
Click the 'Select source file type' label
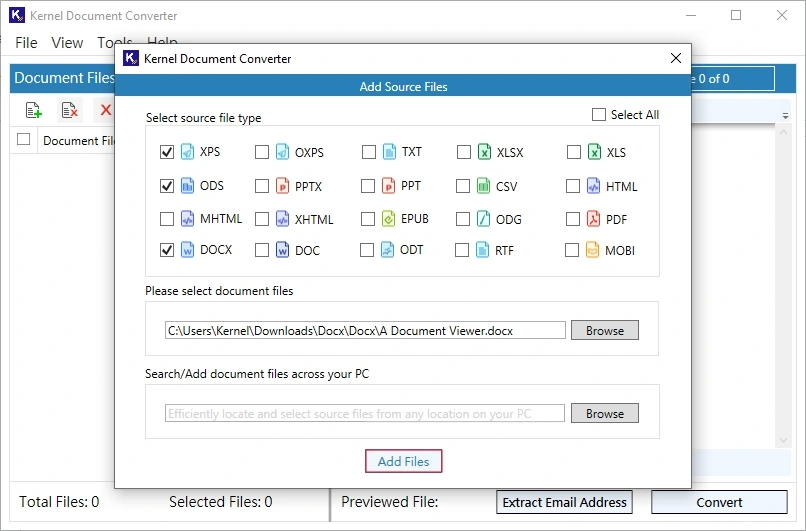204,118
